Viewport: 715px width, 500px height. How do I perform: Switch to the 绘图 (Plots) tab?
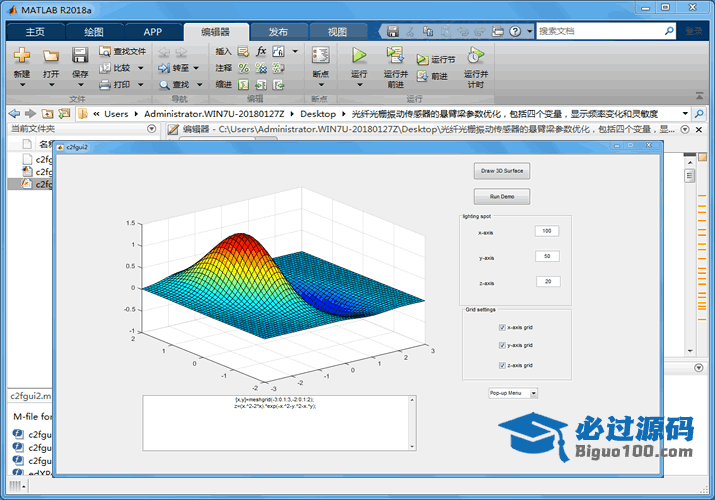click(94, 32)
